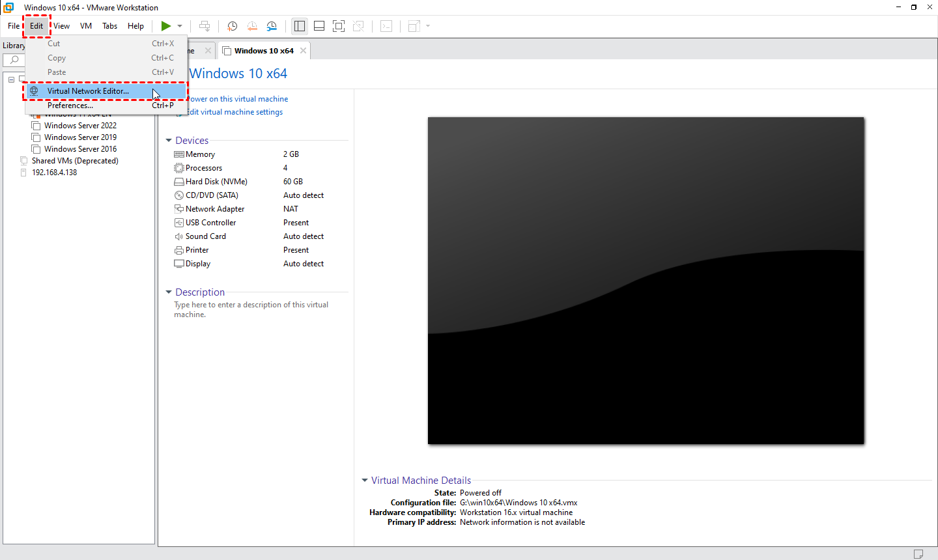
Task: Enter full screen mode via toolbar icon
Action: (339, 26)
